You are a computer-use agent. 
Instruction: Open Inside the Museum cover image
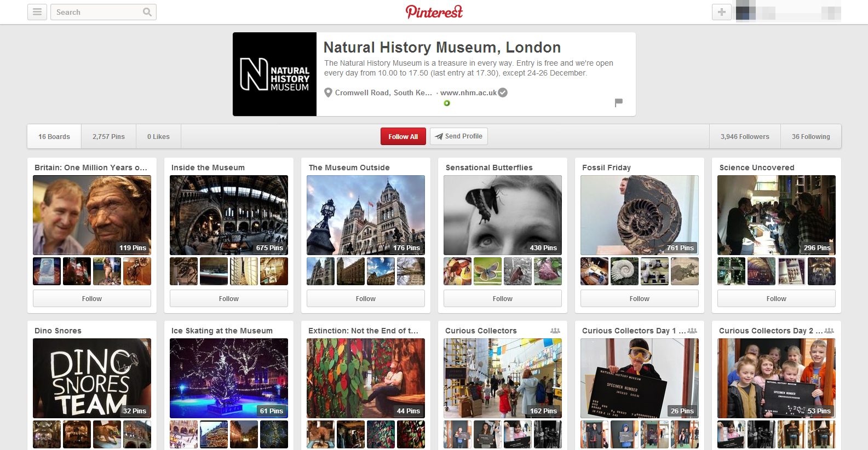(x=229, y=215)
